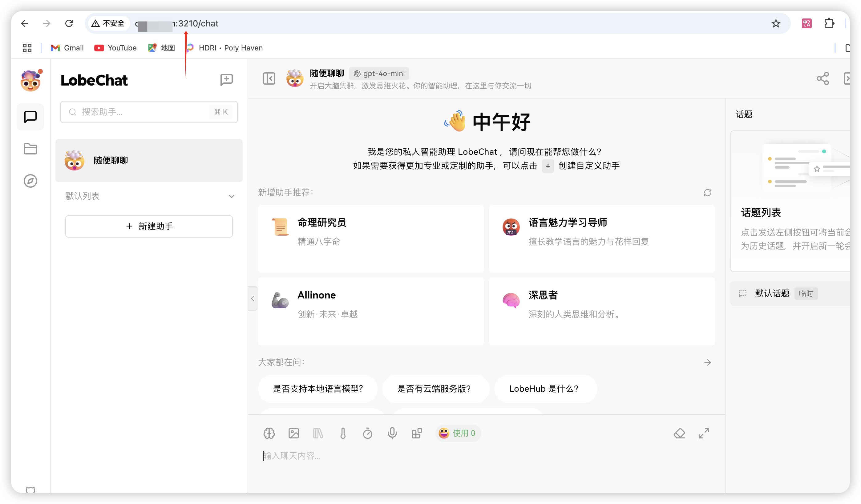The height and width of the screenshot is (504, 861).
Task: Start voice input with microphone icon
Action: (x=392, y=434)
